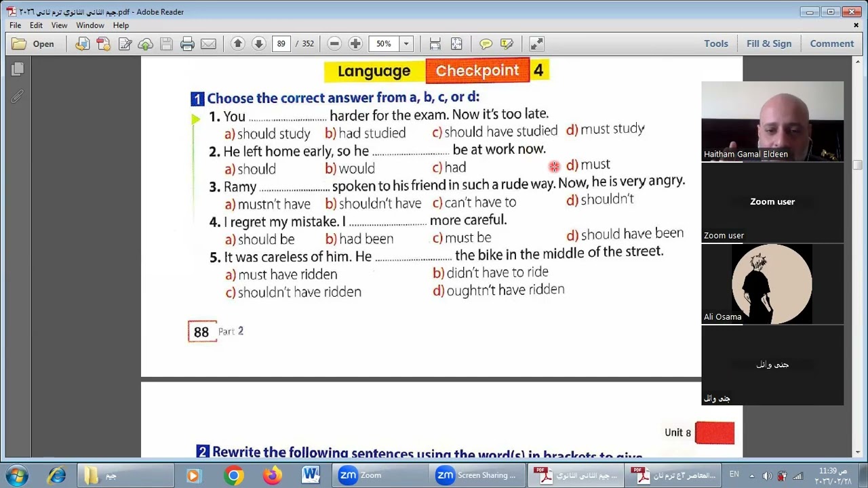The image size is (868, 488).
Task: Open the جيم folder taskbar button
Action: coord(125,475)
